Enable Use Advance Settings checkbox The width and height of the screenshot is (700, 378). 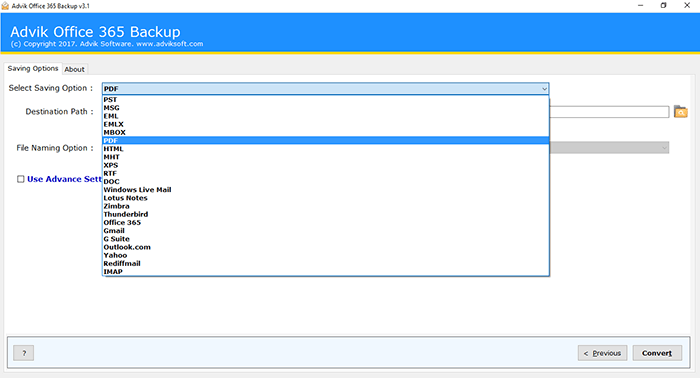coord(21,179)
